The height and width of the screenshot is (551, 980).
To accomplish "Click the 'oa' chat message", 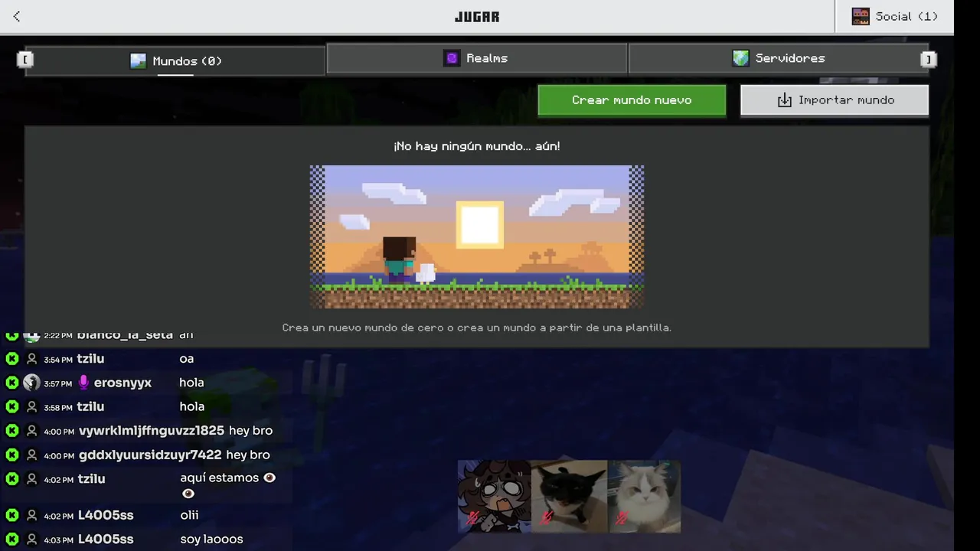I will (x=187, y=358).
